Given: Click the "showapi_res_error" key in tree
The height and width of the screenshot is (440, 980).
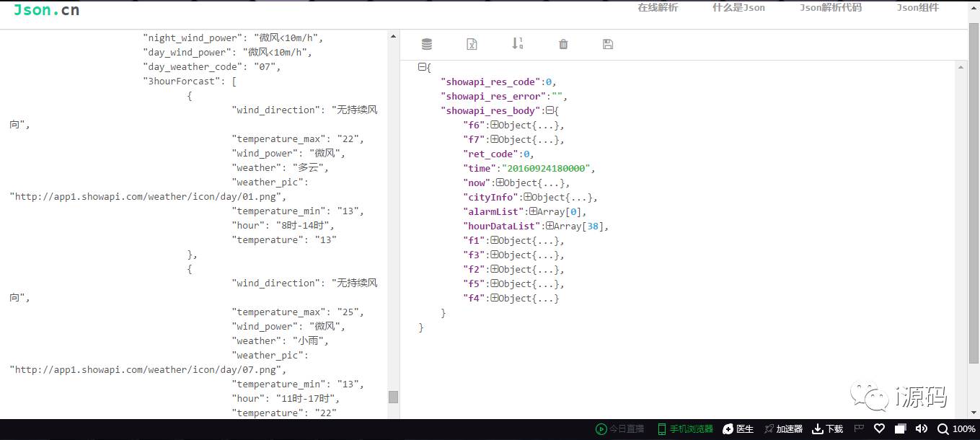Looking at the screenshot, I should tap(494, 96).
